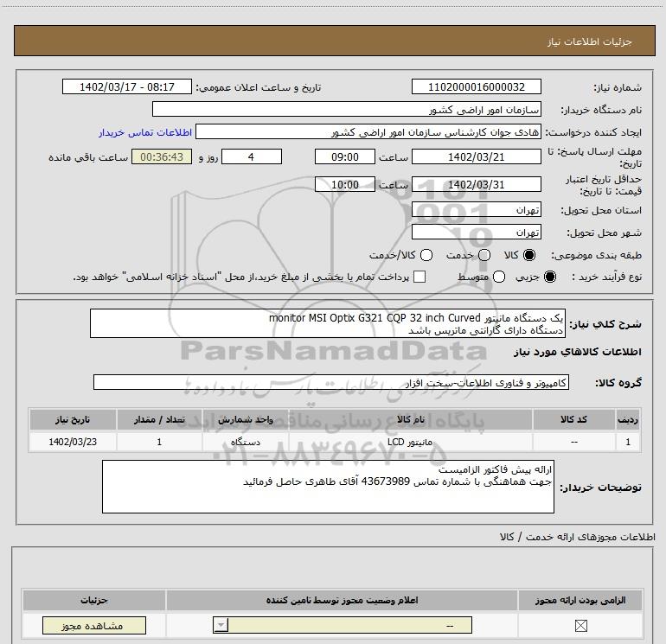Tick the اسناد خزانه اسلامی payment checkbox
This screenshot has height=644, width=666.
[x=419, y=277]
